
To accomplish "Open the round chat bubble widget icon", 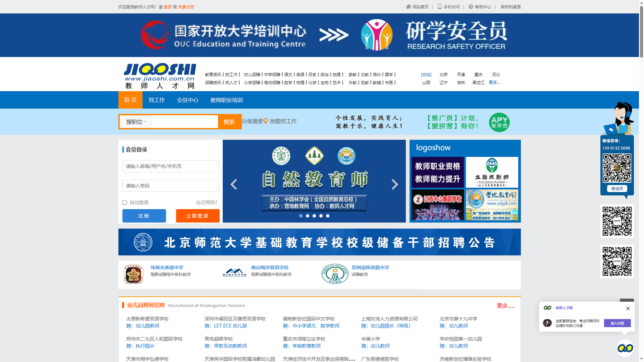I will tap(625, 348).
